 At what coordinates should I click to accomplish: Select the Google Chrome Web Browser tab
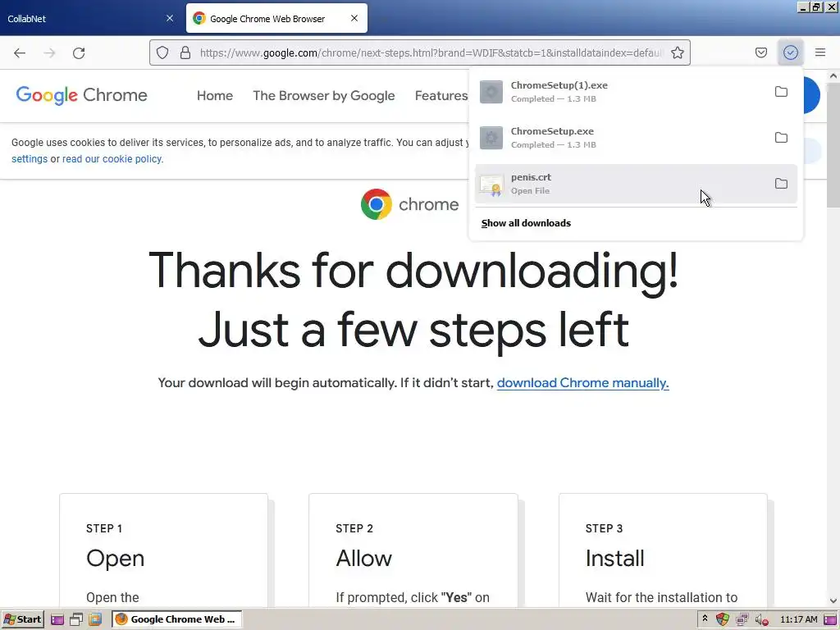pos(276,18)
